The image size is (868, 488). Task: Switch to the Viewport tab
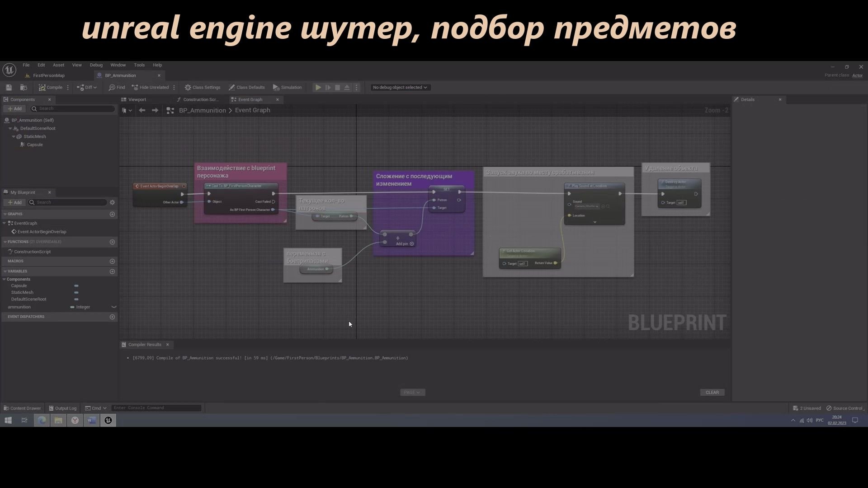tap(137, 99)
